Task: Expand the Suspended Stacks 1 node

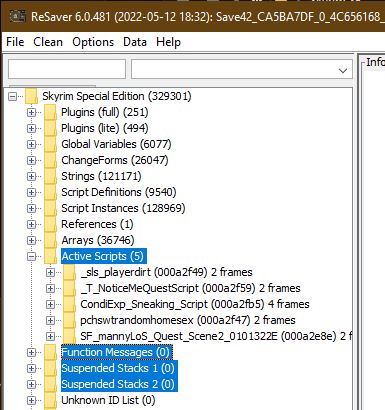Action: tap(31, 368)
